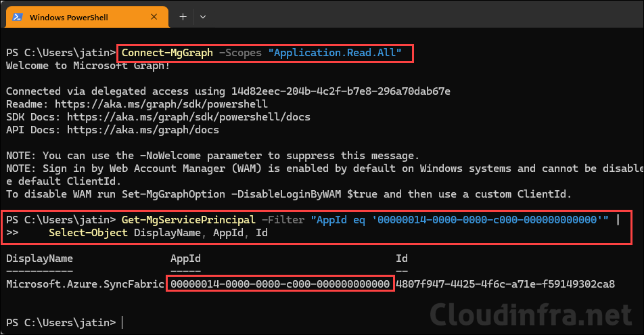Click the -NoWelcome parameter note line
Screen dimensions: 644x335
[212, 156]
